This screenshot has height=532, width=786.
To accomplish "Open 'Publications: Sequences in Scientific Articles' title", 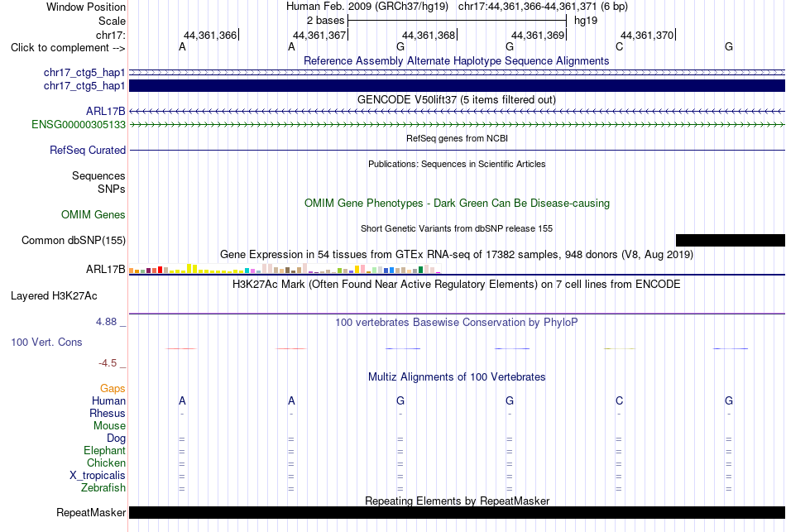I will tap(457, 164).
